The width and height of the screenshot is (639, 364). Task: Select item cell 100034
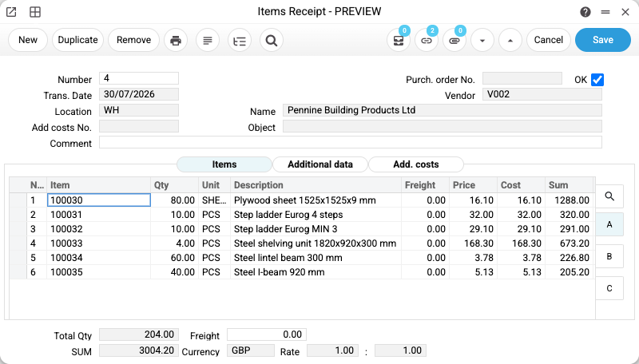pyautogui.click(x=99, y=258)
